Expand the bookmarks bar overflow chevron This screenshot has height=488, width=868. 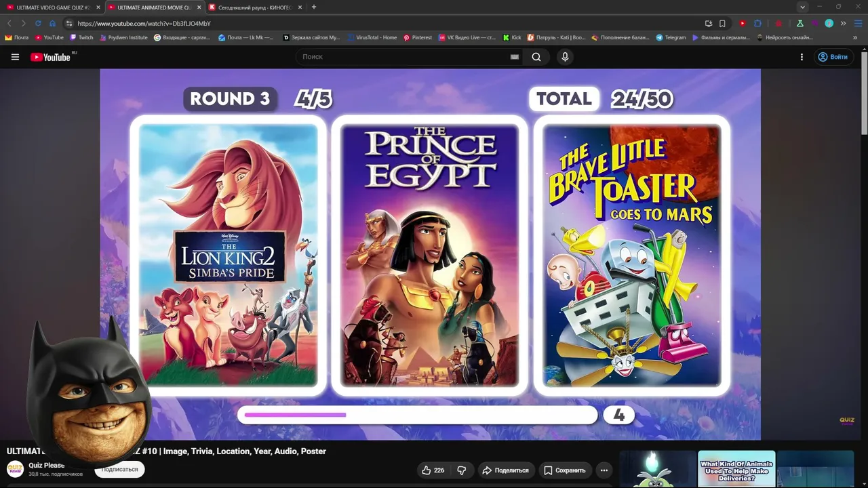coord(856,37)
